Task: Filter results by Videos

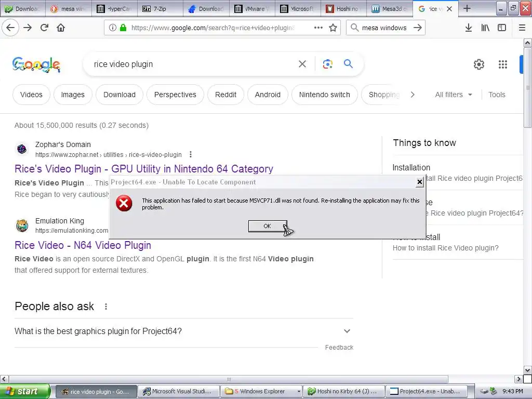Action: tap(31, 95)
